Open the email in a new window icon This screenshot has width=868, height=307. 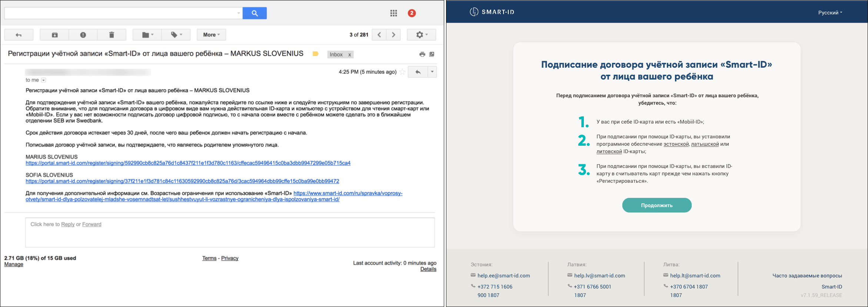coord(432,54)
